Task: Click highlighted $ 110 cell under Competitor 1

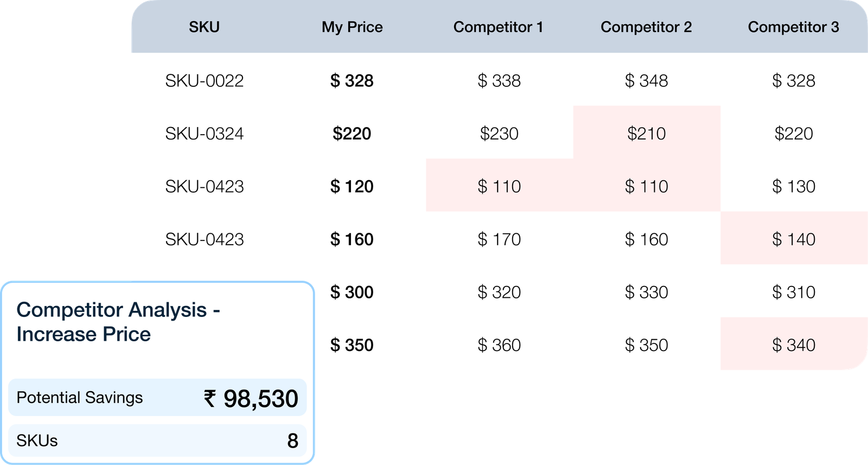Action: pyautogui.click(x=500, y=185)
